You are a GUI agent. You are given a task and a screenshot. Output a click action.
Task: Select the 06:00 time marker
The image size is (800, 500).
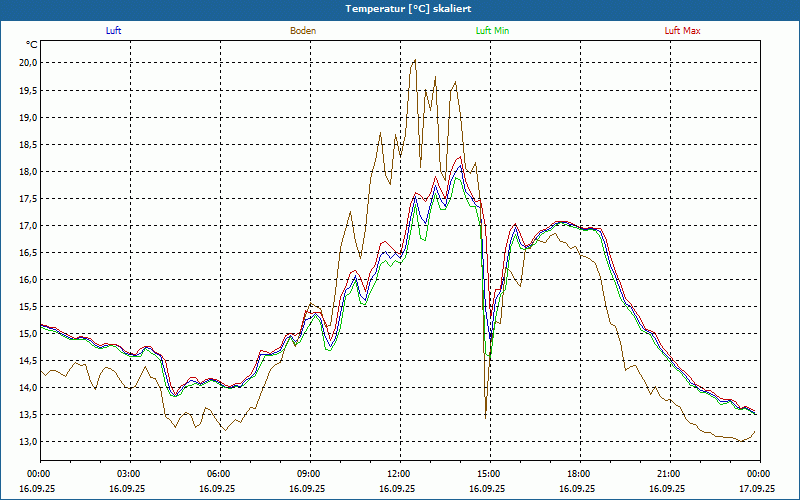[x=219, y=474]
